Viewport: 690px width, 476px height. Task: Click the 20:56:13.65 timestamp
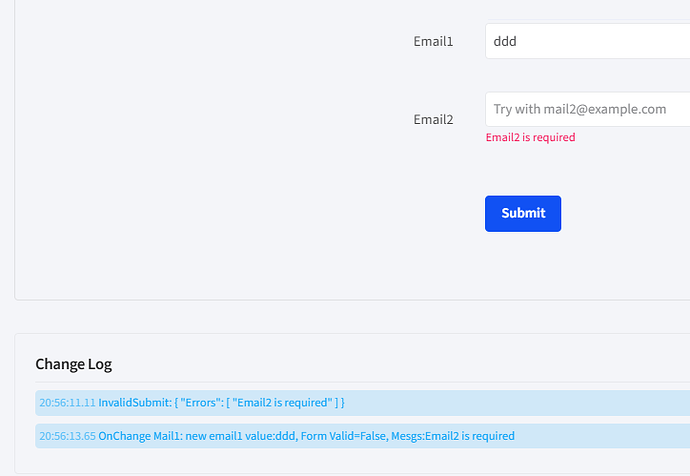pyautogui.click(x=67, y=436)
